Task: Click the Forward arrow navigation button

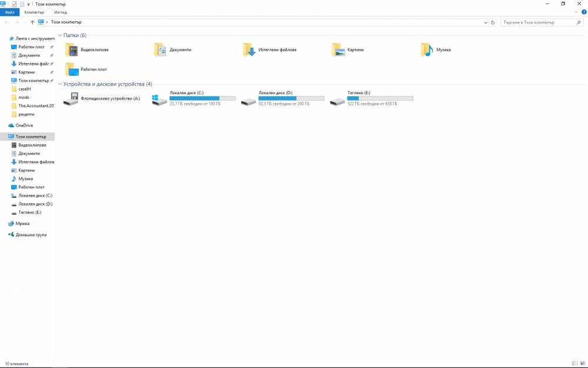Action: pos(17,22)
